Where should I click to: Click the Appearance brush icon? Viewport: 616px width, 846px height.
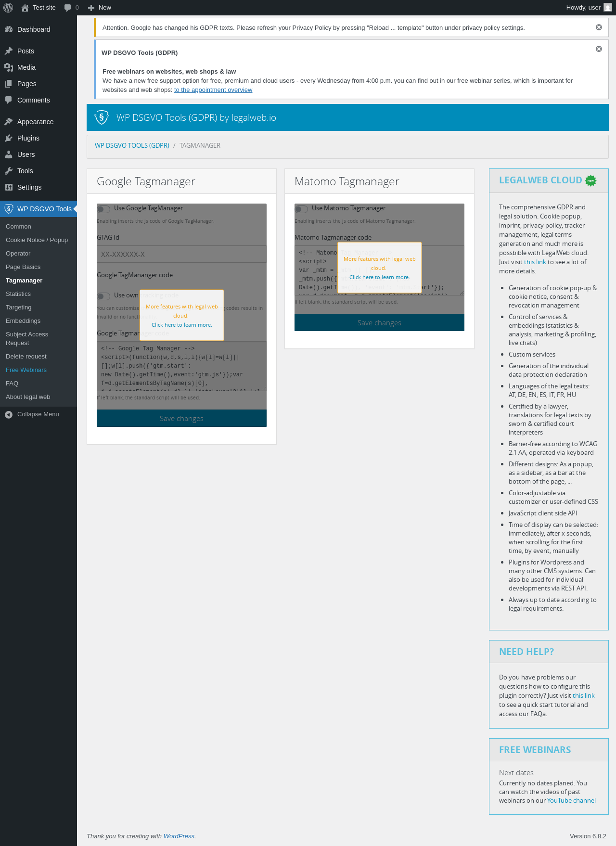click(9, 122)
